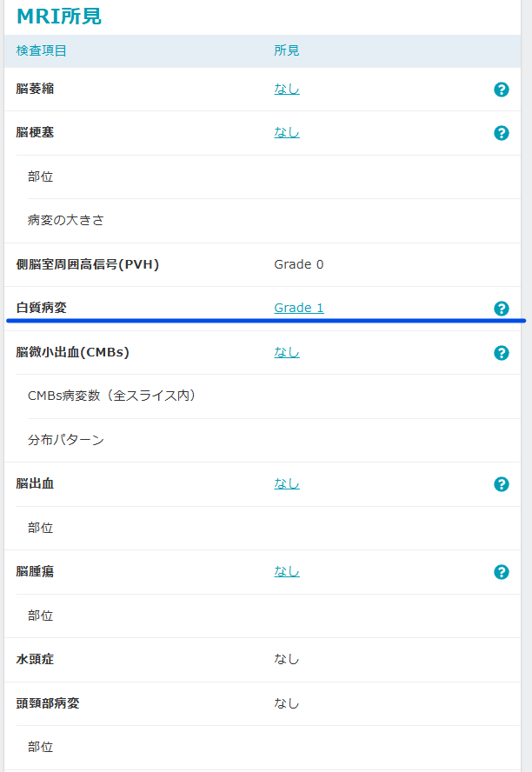The width and height of the screenshot is (532, 772).
Task: Click the 検査項目 column header
Action: pos(42,50)
